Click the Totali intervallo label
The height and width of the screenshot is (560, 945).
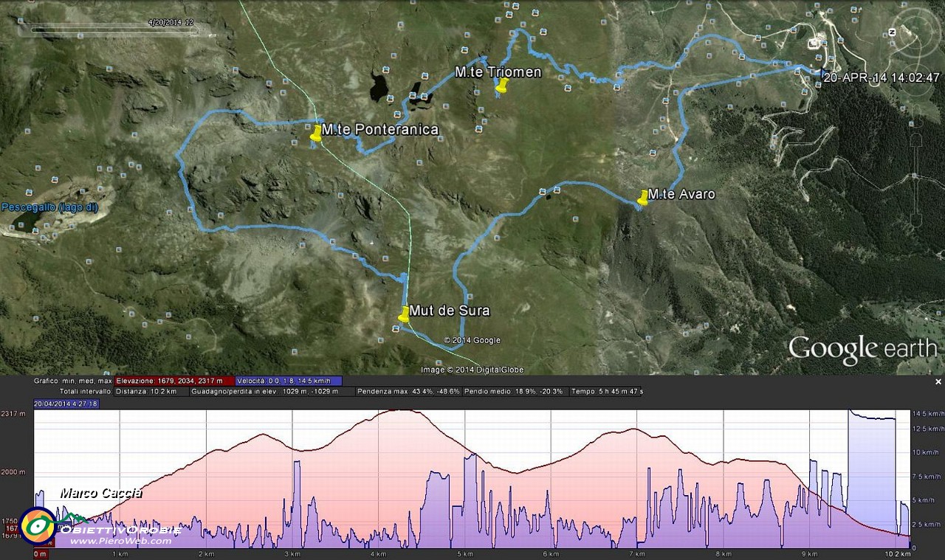(86, 391)
